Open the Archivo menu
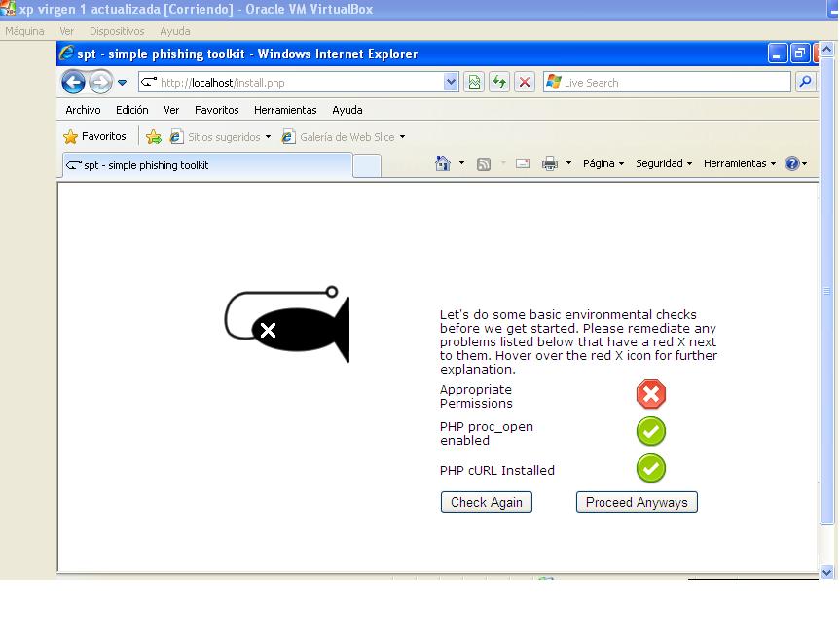 point(83,110)
